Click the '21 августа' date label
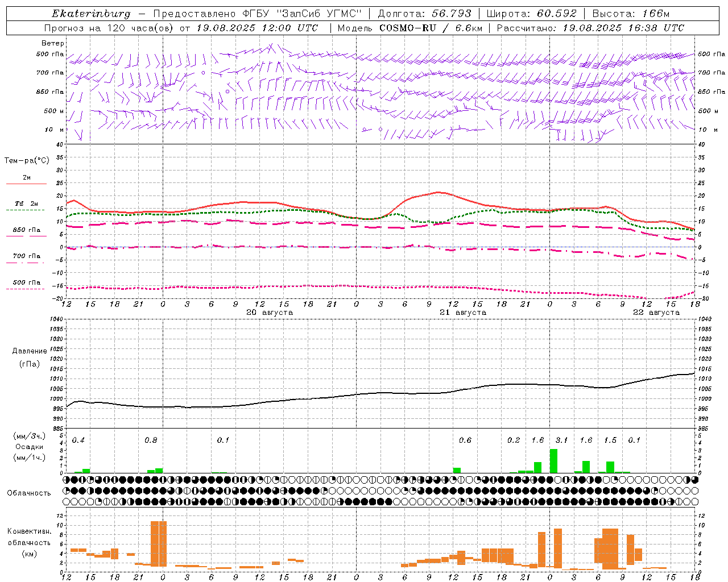This screenshot has width=728, height=582. 463,313
